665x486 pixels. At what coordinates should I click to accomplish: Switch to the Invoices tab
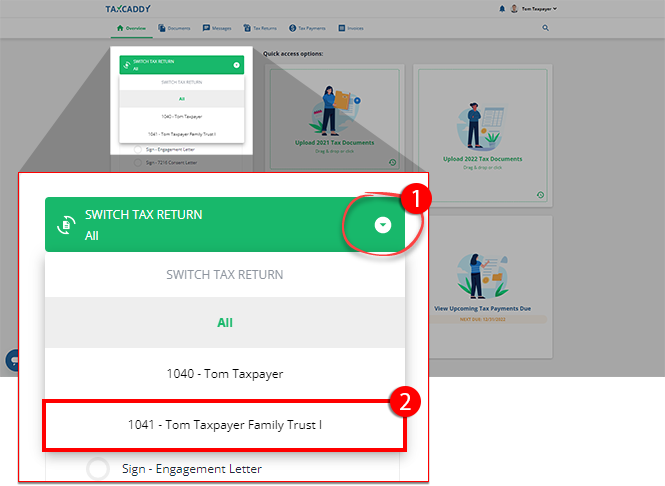(351, 28)
